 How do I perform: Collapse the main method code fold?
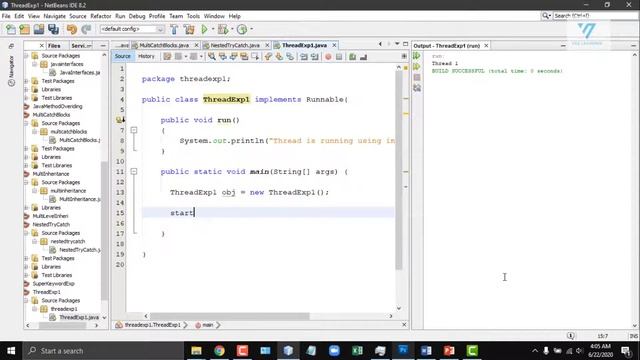[133, 172]
